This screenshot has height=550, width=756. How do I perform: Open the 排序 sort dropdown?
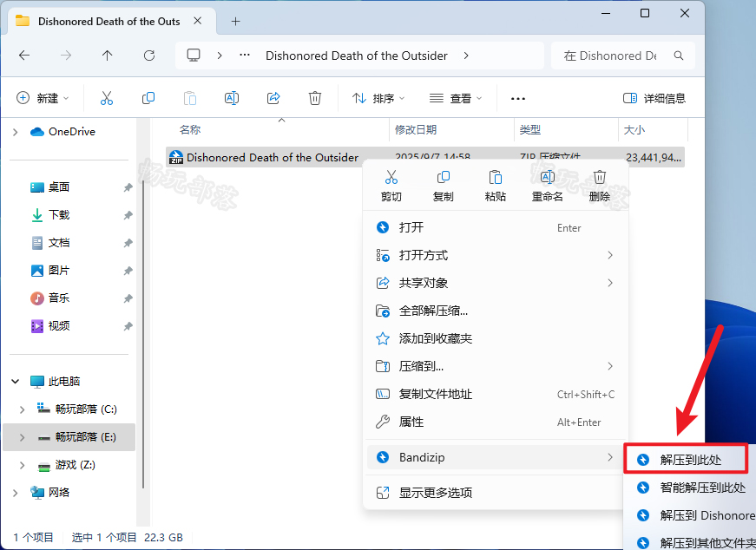point(378,98)
